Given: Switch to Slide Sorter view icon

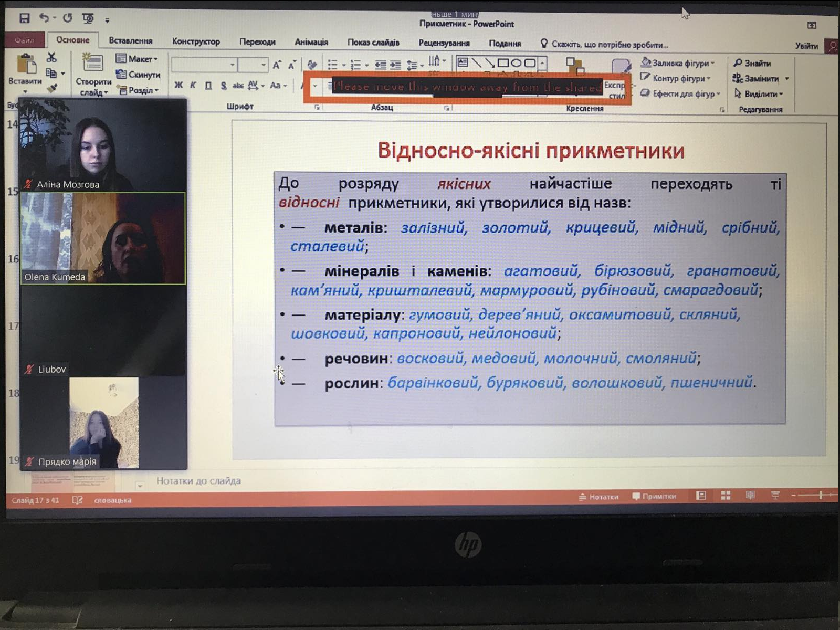Looking at the screenshot, I should [x=726, y=496].
